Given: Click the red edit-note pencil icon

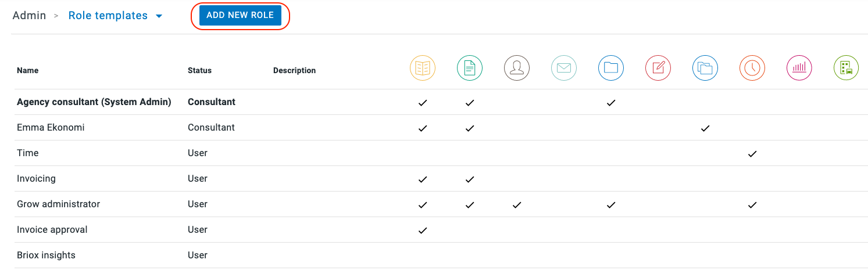Looking at the screenshot, I should point(658,68).
